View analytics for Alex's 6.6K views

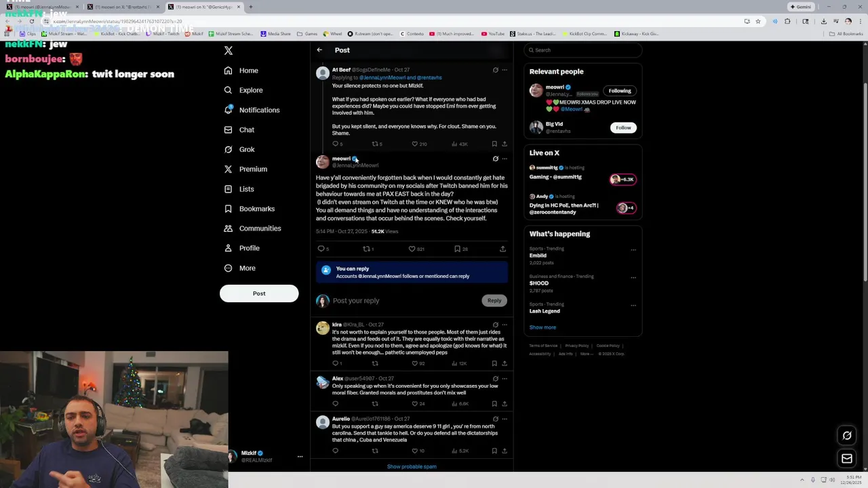pos(460,403)
